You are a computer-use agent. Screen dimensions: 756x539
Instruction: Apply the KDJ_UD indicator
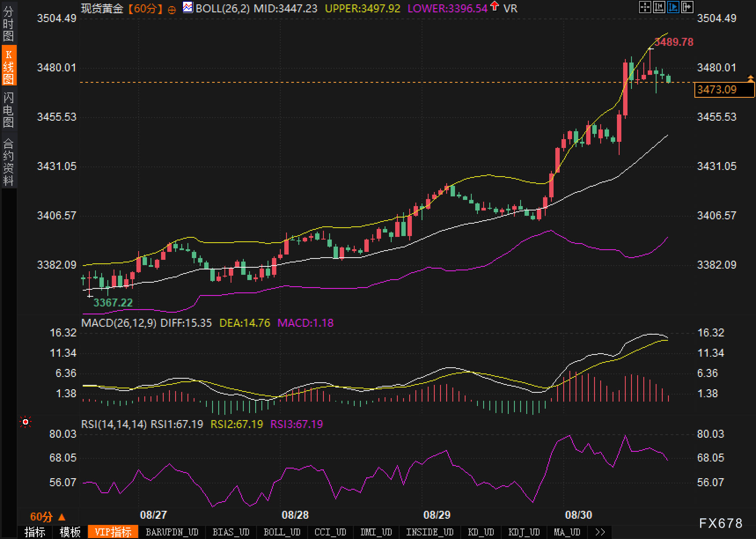pyautogui.click(x=524, y=532)
